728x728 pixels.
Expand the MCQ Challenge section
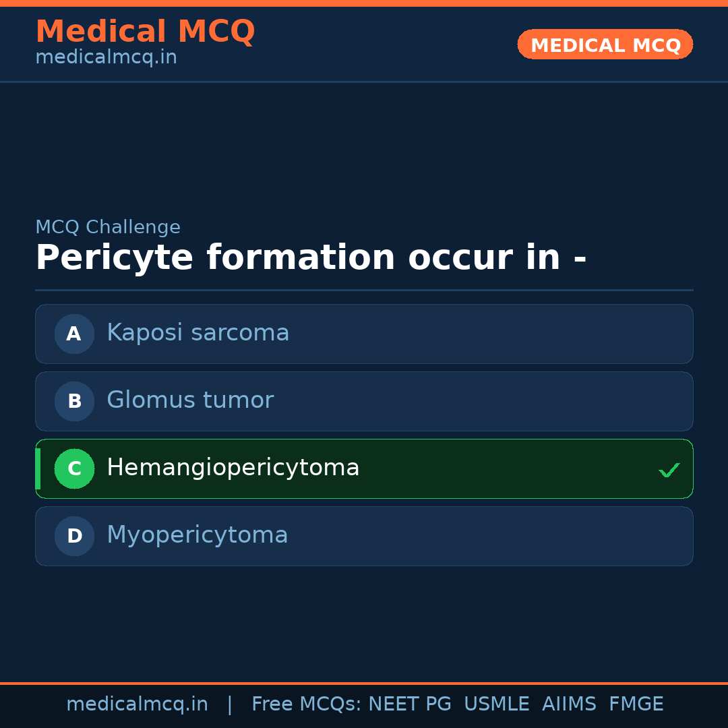[108, 227]
